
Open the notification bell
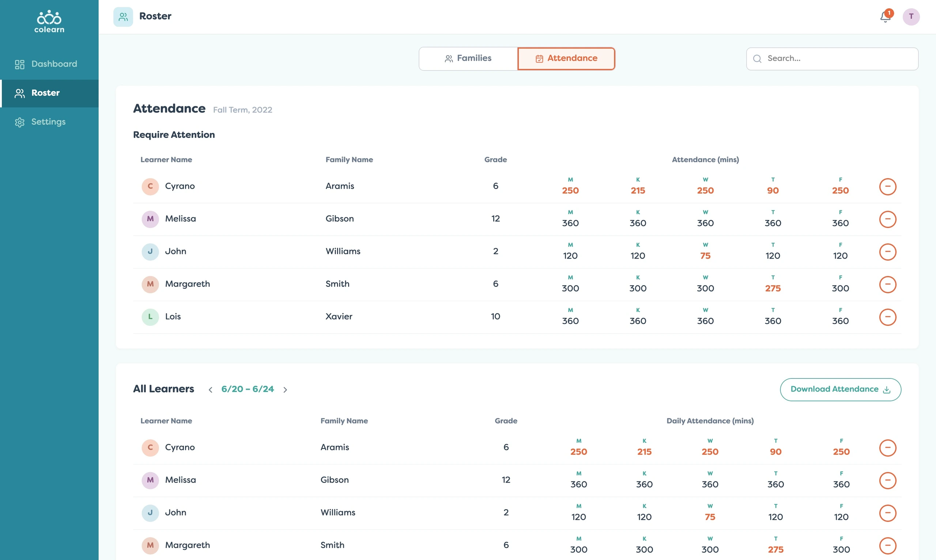point(886,16)
